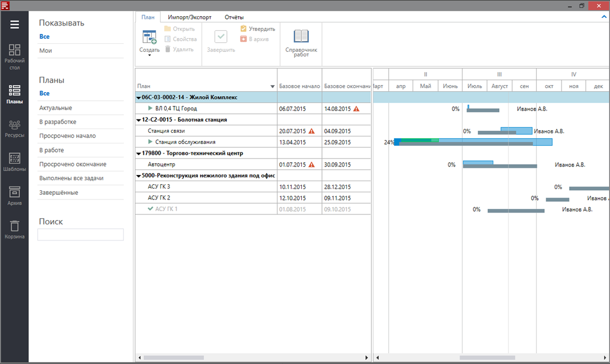
Task: Click the Создать plan icon
Action: (150, 37)
